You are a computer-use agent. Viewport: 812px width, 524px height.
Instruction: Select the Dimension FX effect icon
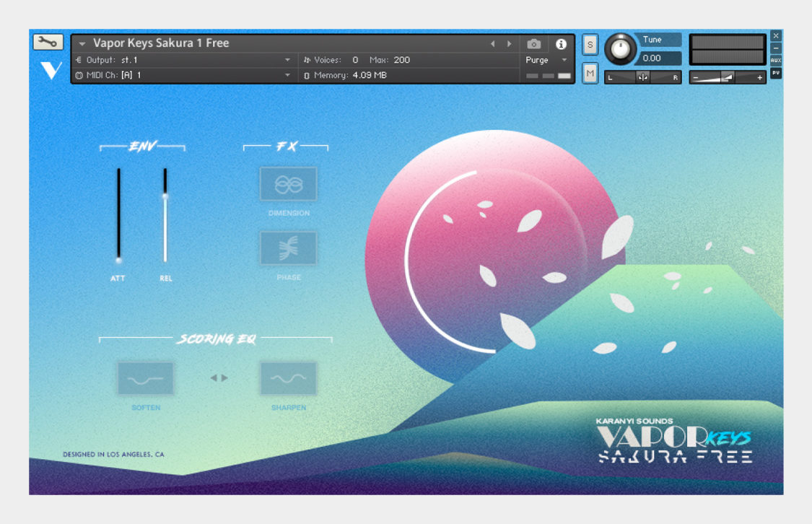click(x=288, y=184)
